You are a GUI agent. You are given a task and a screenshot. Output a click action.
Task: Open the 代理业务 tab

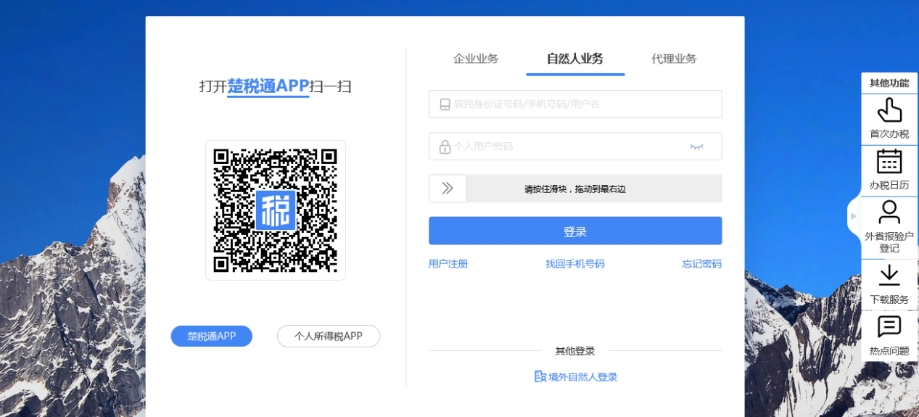coord(674,59)
